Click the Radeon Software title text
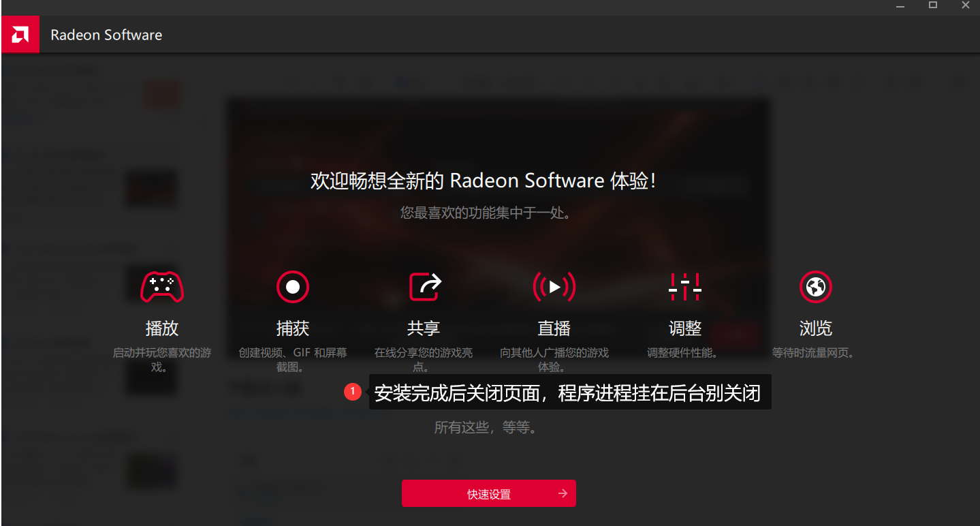The width and height of the screenshot is (980, 526). [x=106, y=35]
